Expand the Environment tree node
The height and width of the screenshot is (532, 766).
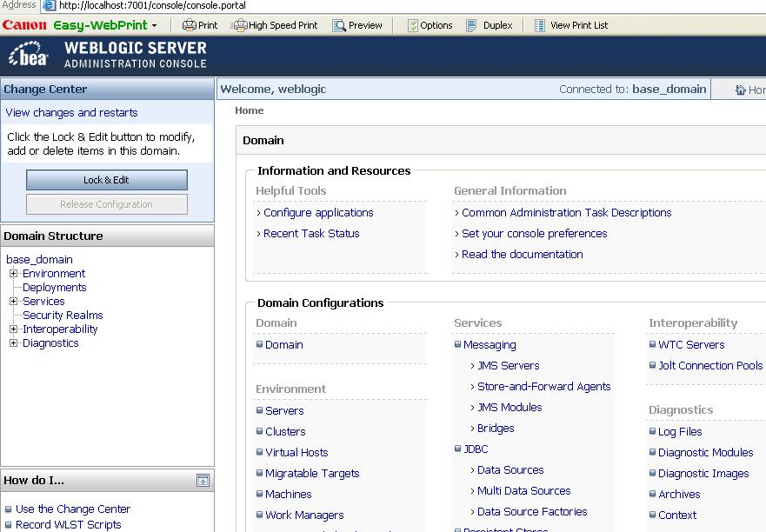14,274
